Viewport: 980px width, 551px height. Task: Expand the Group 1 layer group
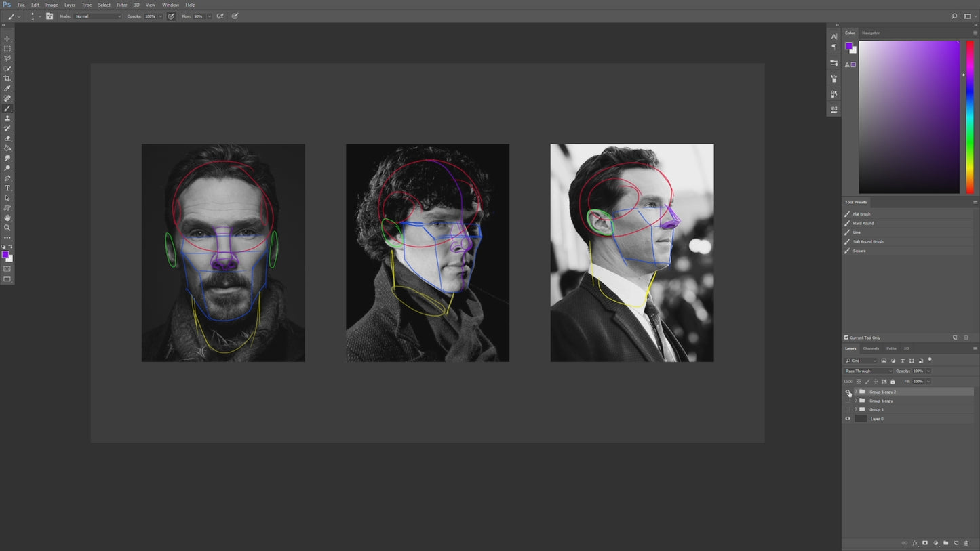854,409
